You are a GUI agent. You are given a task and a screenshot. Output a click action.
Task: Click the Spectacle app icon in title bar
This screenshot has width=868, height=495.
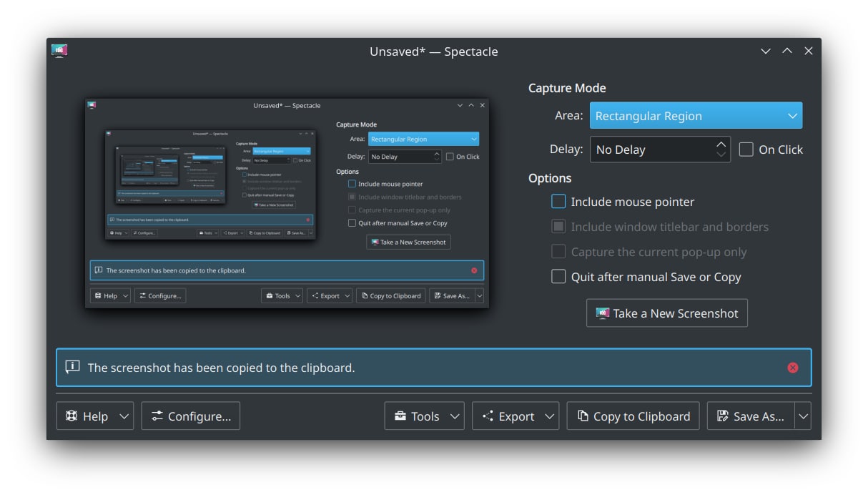pyautogui.click(x=59, y=51)
